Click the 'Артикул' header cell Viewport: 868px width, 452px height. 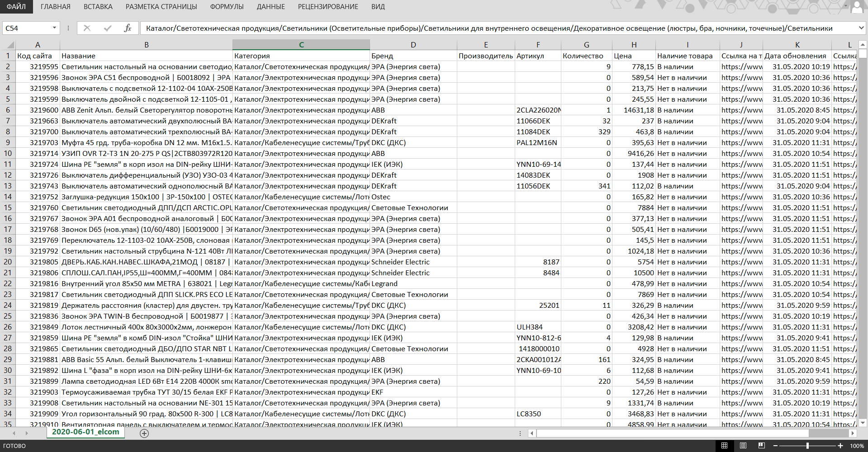point(538,56)
